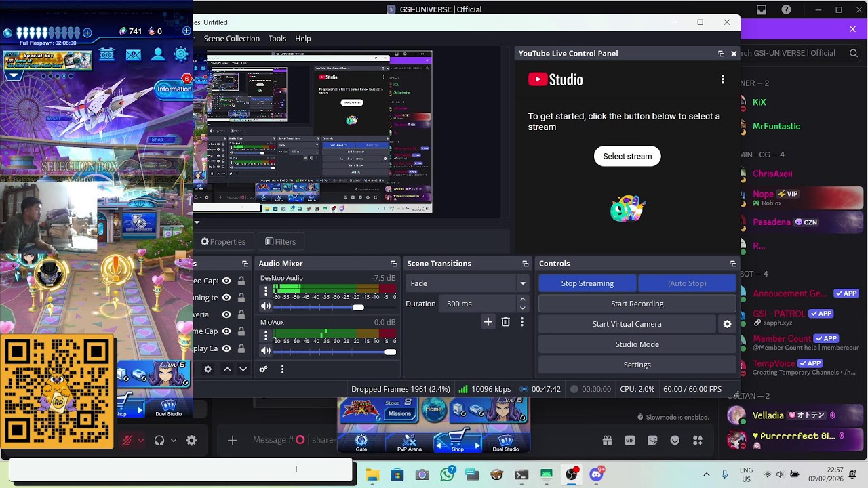Toggle lock on the 'eo Capt' source
868x488 pixels.
[241, 281]
